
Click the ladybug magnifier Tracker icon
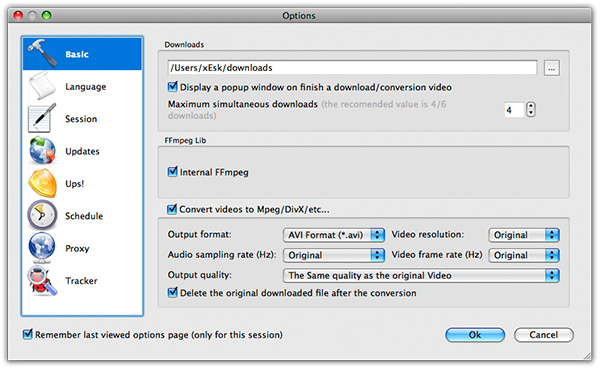(42, 280)
